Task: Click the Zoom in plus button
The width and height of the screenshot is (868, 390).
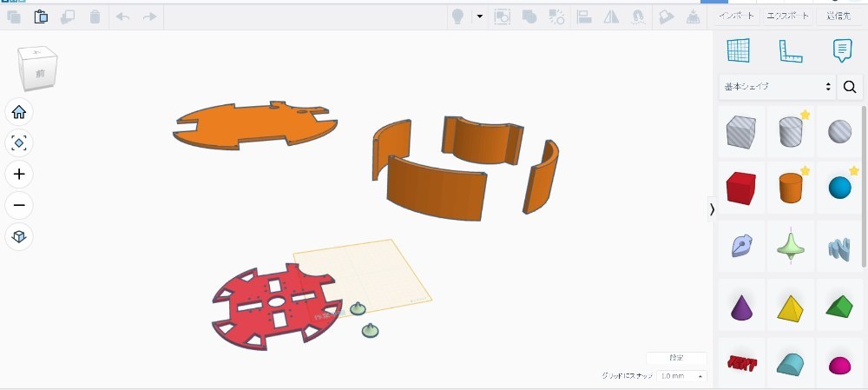Action: (19, 174)
